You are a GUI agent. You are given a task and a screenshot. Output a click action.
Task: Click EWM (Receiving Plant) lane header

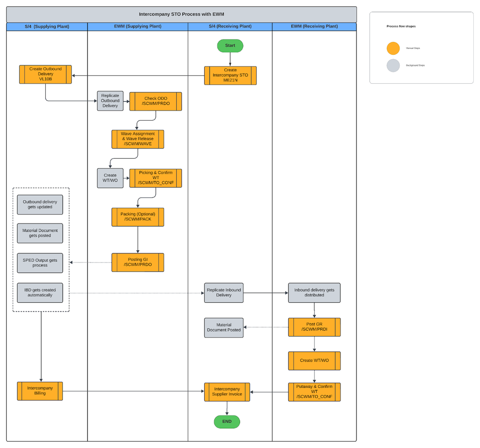click(314, 26)
